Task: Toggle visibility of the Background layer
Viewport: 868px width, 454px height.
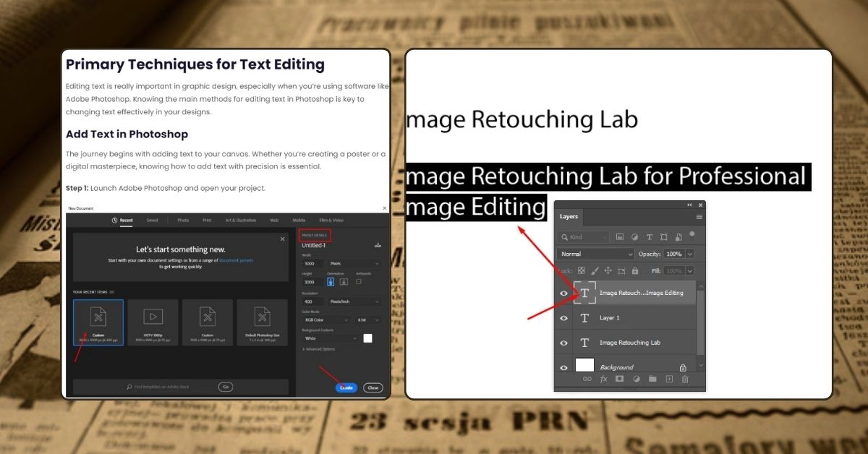Action: coord(564,367)
